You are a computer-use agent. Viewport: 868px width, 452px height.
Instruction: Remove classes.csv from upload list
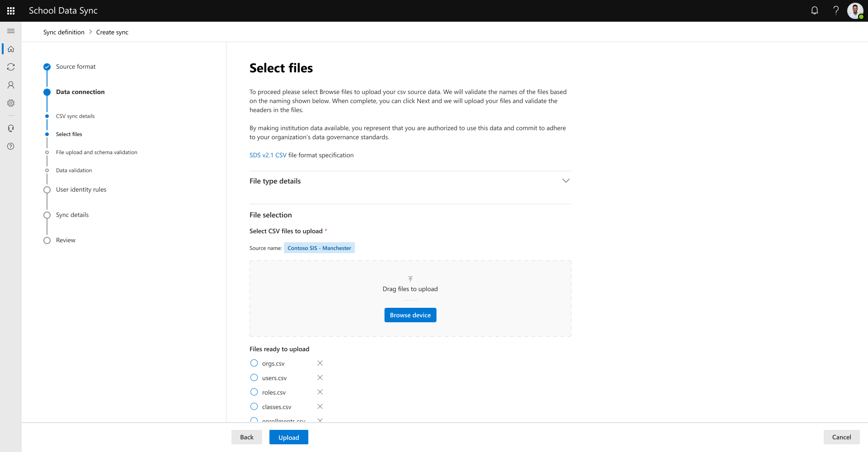(x=320, y=406)
